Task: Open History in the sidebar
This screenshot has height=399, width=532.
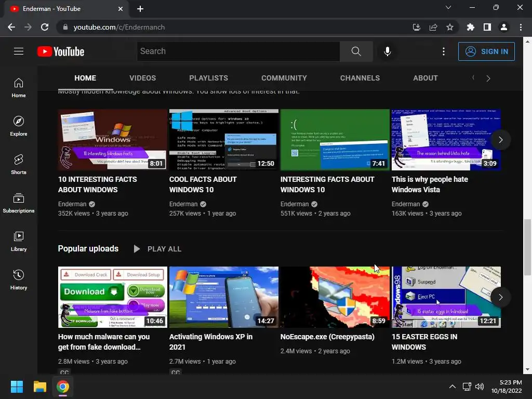Action: (x=19, y=280)
